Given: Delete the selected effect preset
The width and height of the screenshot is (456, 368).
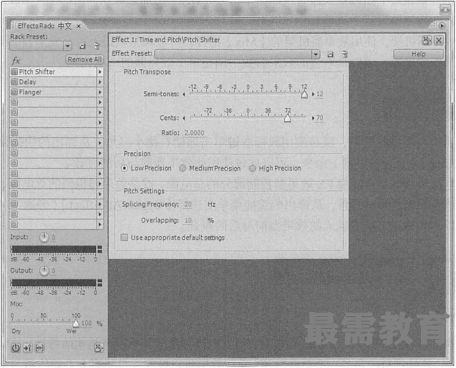Looking at the screenshot, I should pyautogui.click(x=345, y=54).
